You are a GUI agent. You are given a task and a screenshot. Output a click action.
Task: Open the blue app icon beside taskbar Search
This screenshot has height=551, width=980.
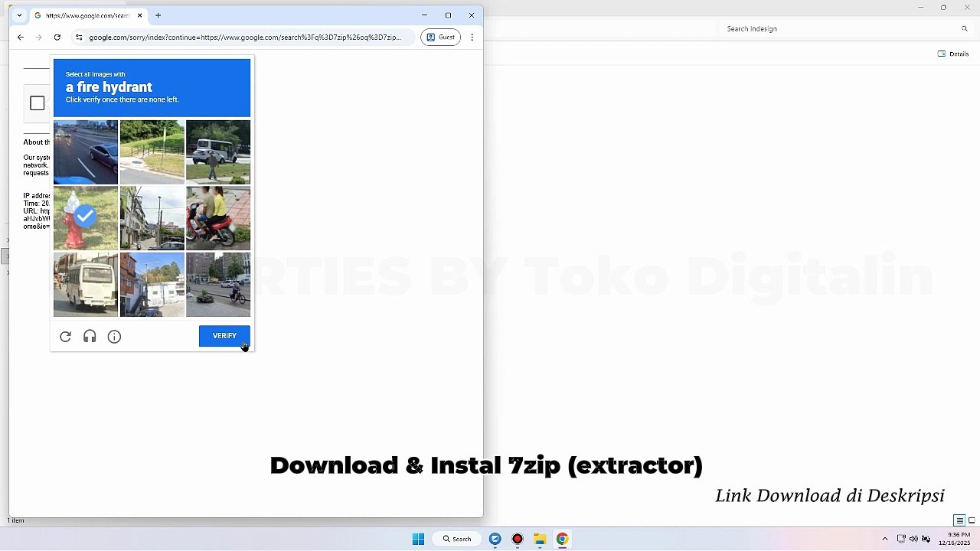coord(495,539)
